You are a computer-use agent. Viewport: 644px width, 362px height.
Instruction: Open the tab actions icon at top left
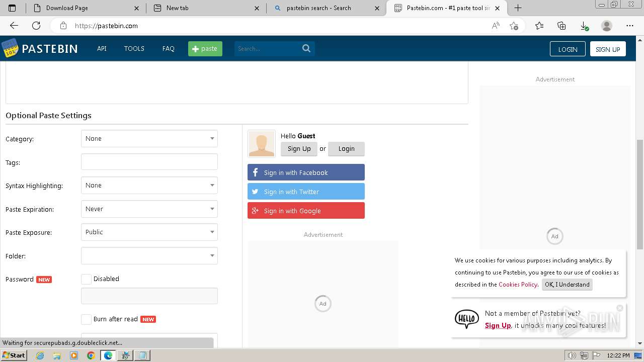coord(12,8)
